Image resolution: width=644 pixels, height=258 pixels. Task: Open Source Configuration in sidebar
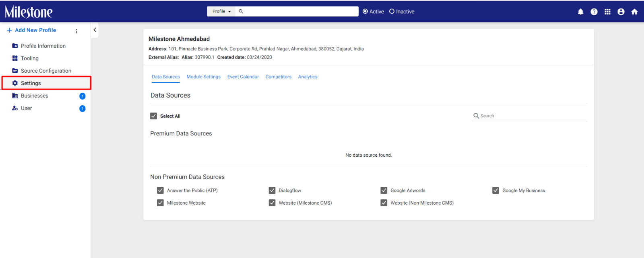tap(46, 71)
